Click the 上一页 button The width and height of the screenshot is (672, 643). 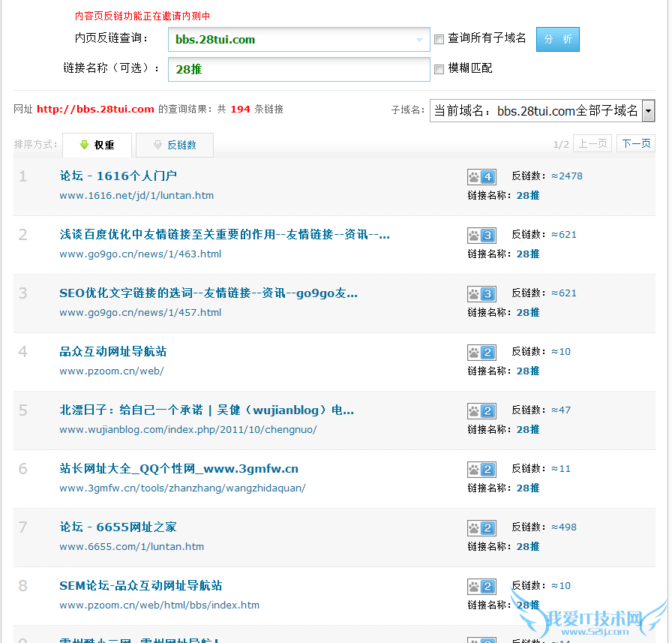tap(592, 143)
